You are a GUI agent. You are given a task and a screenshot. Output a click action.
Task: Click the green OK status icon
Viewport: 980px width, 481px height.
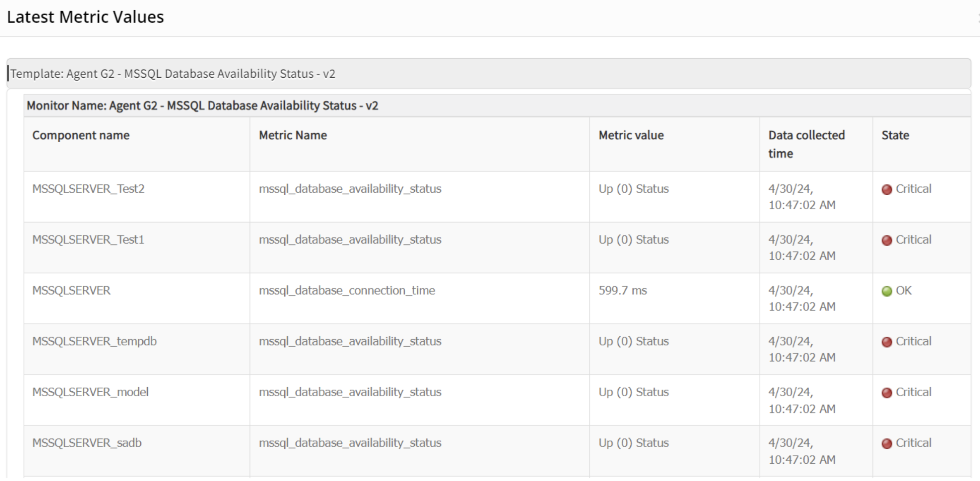click(887, 291)
